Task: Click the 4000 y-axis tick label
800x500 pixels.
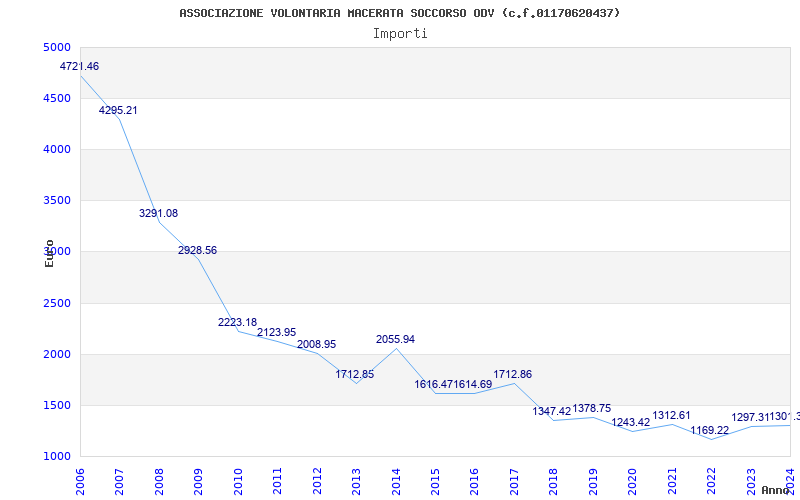Action: click(x=57, y=149)
